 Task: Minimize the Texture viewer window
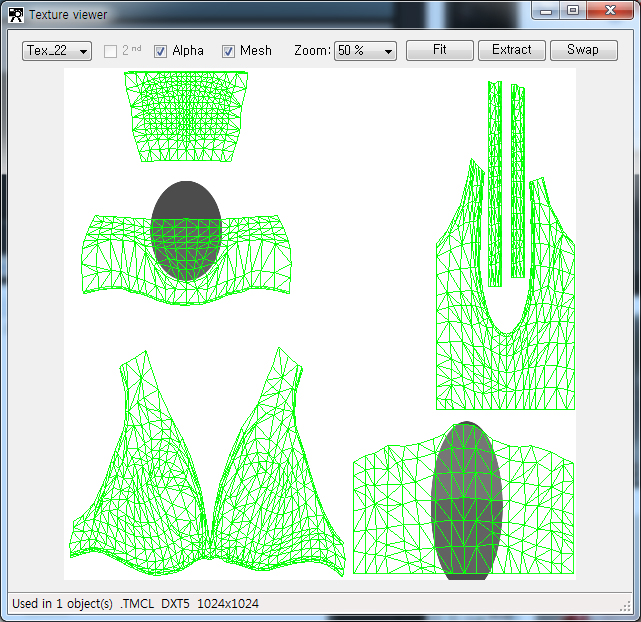click(546, 11)
